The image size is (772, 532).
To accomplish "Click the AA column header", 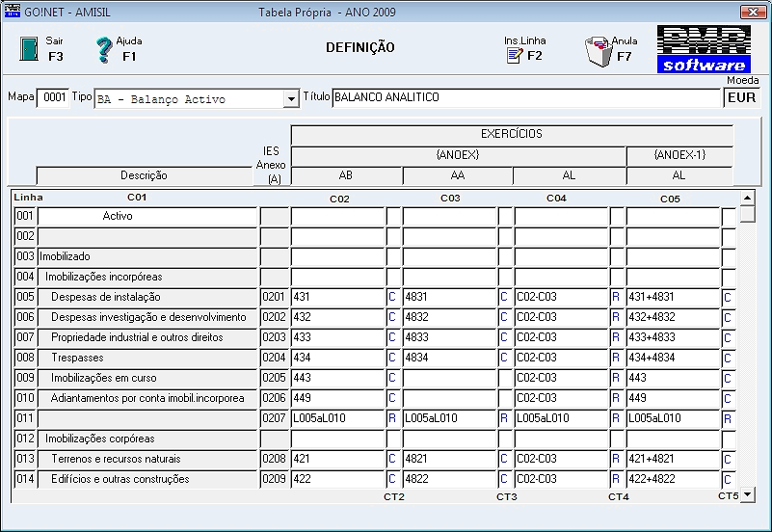I will click(x=458, y=175).
